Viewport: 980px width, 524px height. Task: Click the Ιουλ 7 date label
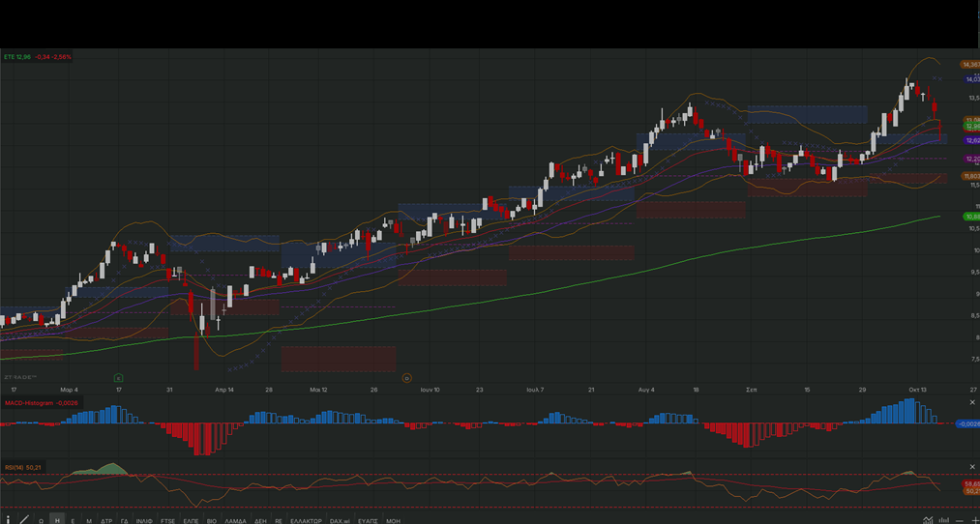[x=535, y=389]
